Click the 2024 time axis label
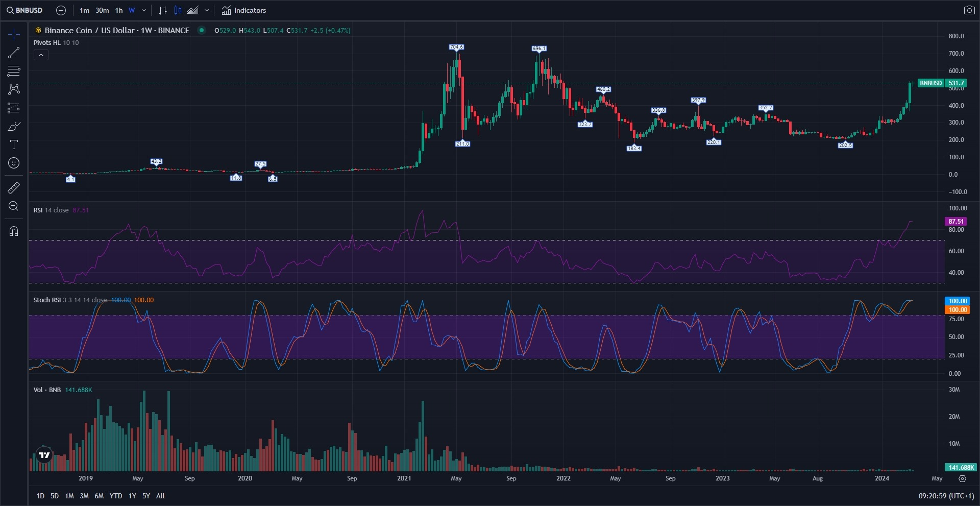The height and width of the screenshot is (506, 980). (x=881, y=478)
